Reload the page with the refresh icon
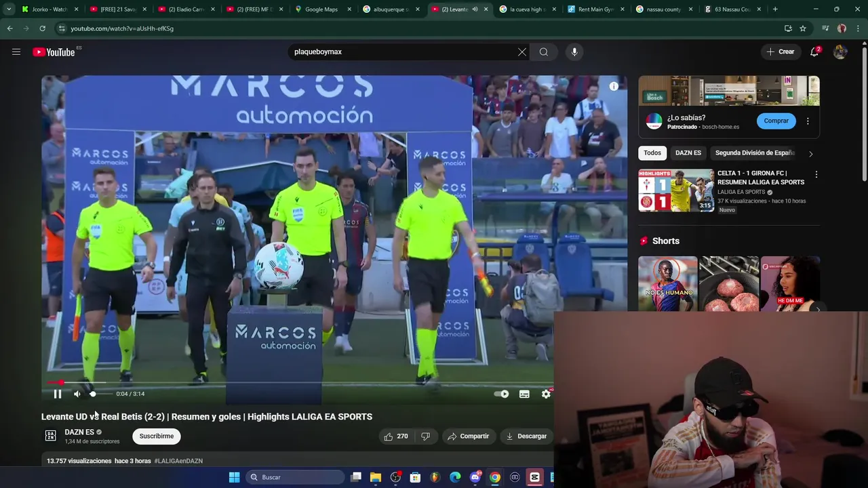Screen dimensions: 868x488 tap(42, 28)
